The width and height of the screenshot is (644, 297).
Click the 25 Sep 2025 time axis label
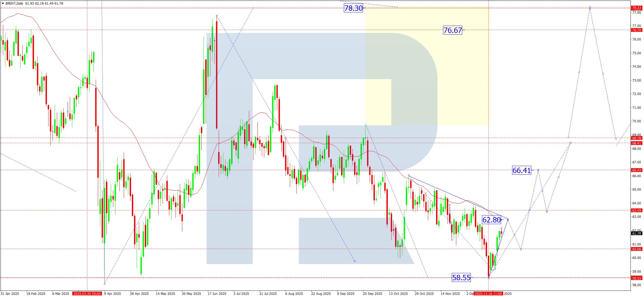(372, 294)
